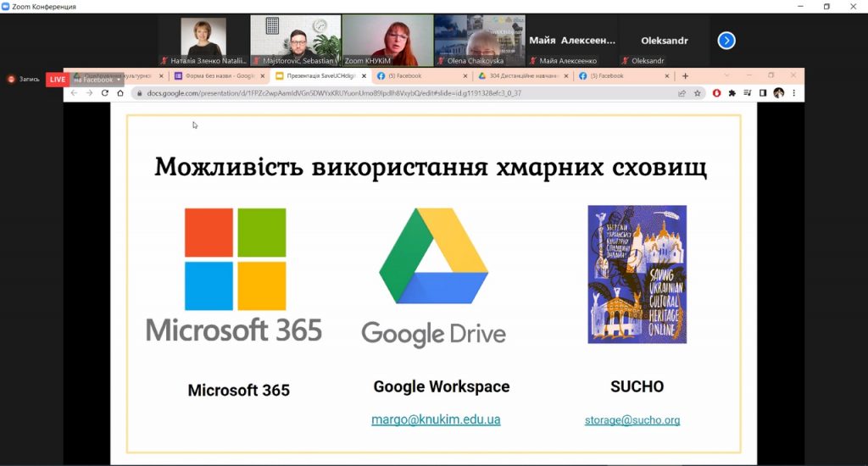Click the SUCHO poster image
Screen dimensions: 868x466
(637, 275)
